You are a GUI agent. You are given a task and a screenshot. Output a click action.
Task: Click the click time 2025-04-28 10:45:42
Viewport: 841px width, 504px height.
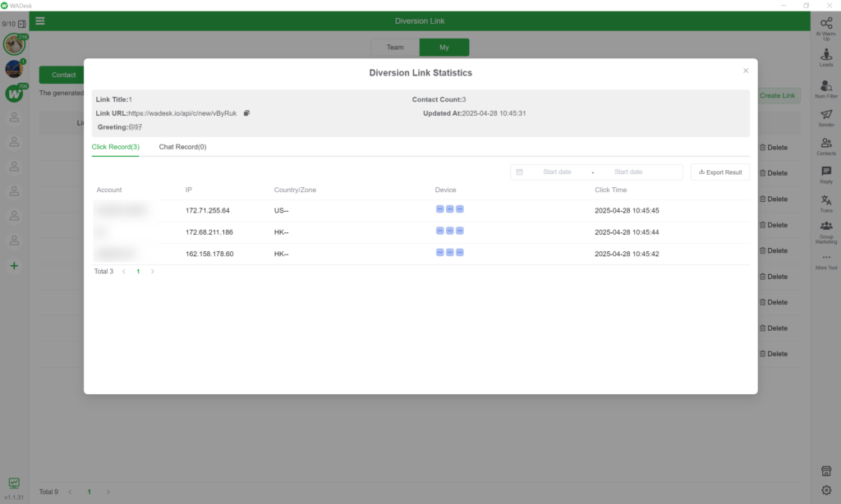point(627,254)
